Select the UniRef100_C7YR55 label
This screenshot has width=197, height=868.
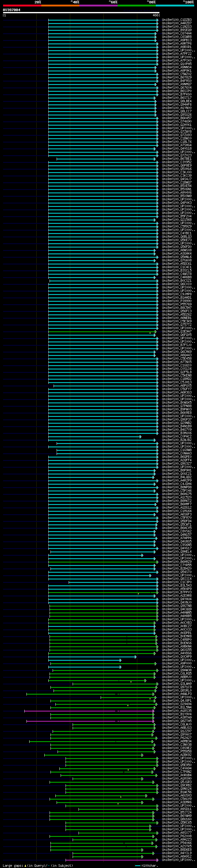point(177,565)
